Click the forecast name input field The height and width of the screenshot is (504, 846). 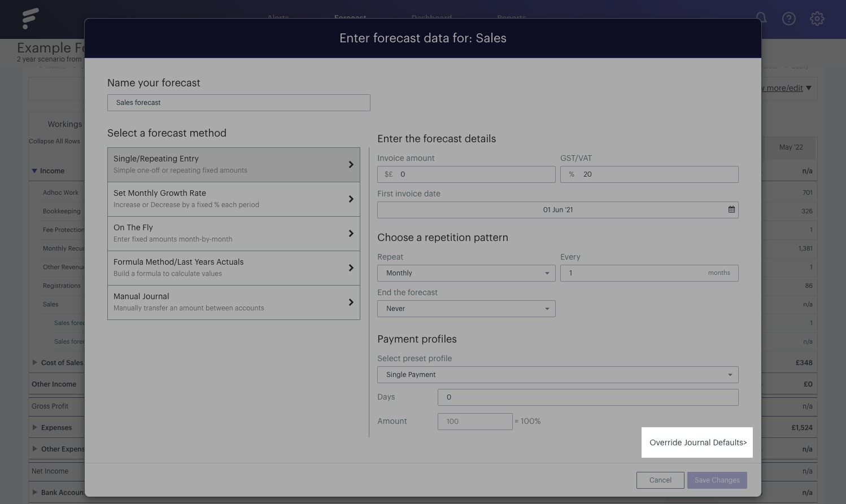[239, 103]
